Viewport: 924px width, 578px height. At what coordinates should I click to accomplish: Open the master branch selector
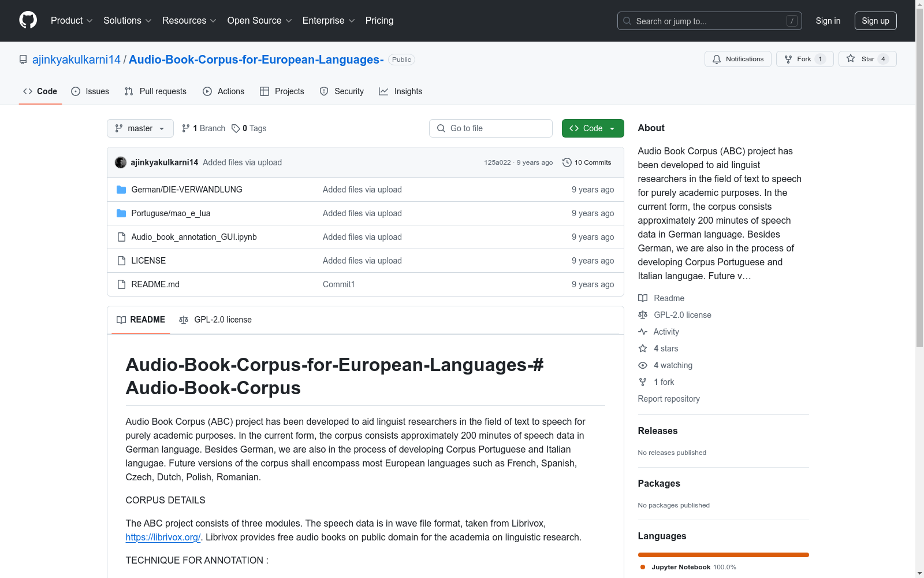point(140,128)
